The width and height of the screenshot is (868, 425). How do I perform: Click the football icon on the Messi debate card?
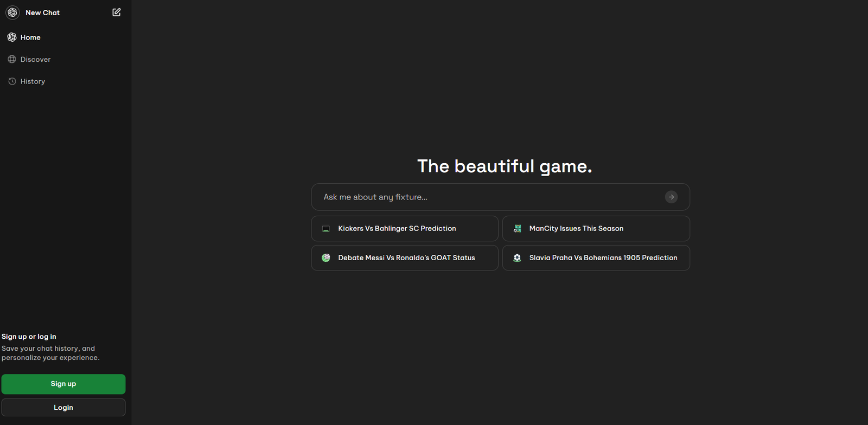pos(326,258)
